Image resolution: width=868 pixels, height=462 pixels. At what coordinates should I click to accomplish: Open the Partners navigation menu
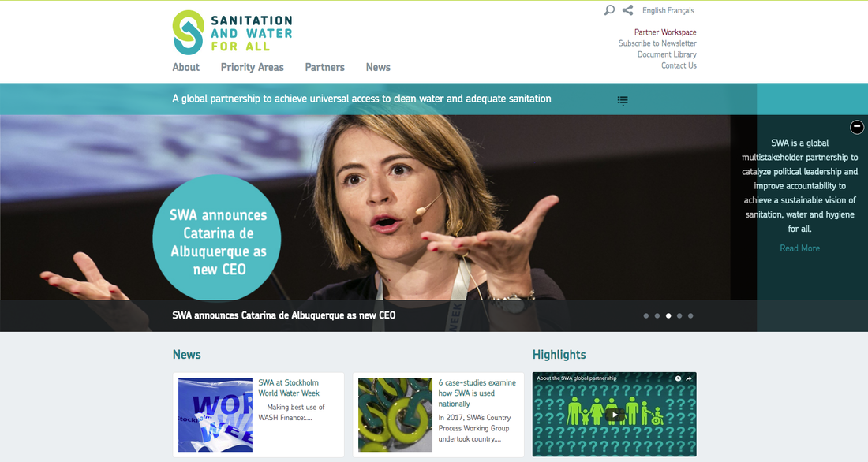point(324,68)
